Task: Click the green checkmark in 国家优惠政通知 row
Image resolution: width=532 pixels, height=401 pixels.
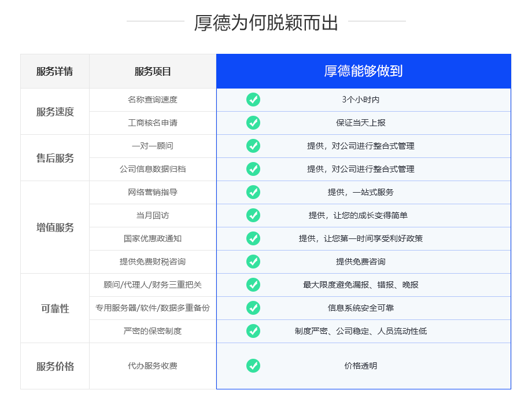Action: [253, 238]
